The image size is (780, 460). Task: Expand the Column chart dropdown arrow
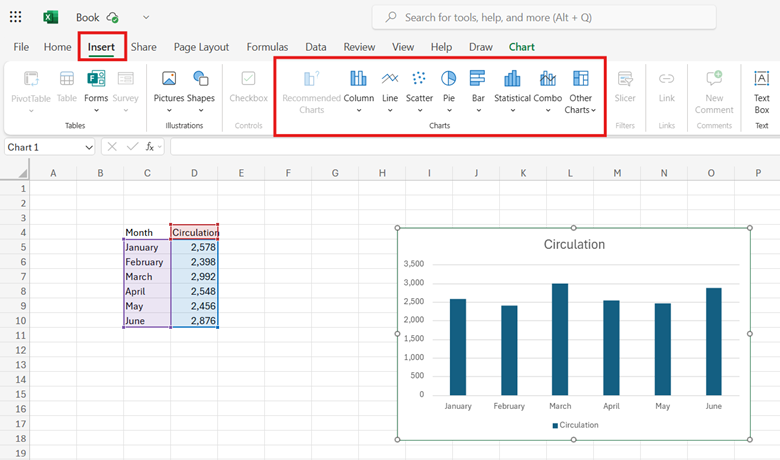359,110
